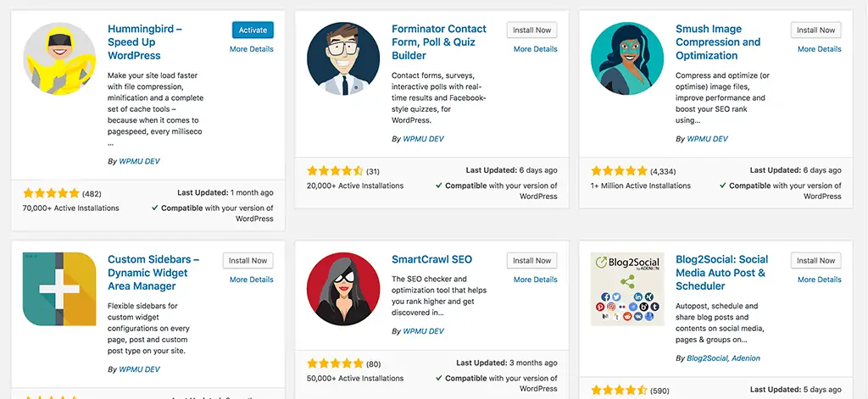Install Smush Image Compression plugin
The height and width of the screenshot is (399, 868).
coord(815,30)
